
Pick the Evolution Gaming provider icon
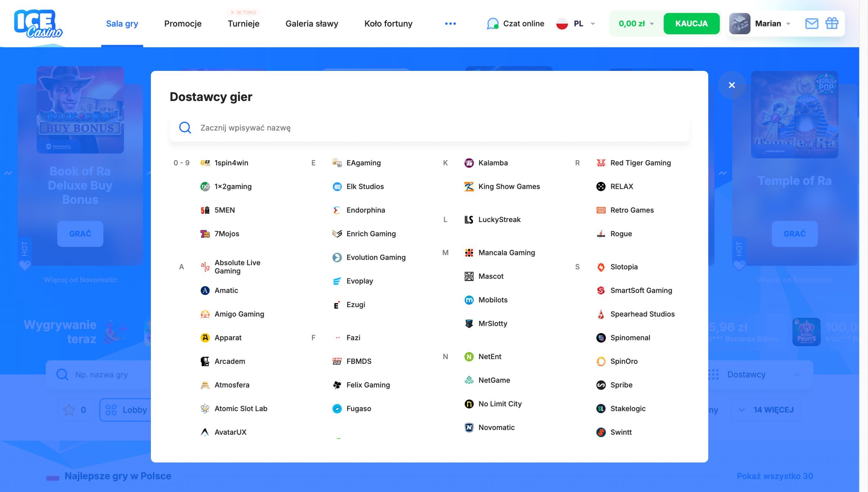click(337, 257)
